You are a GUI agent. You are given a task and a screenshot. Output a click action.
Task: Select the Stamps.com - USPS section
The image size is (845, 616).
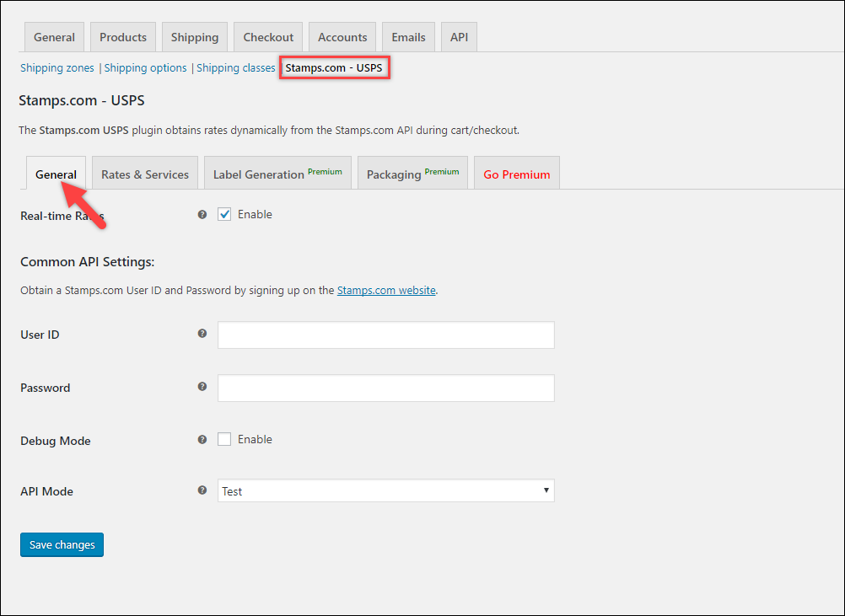point(334,68)
